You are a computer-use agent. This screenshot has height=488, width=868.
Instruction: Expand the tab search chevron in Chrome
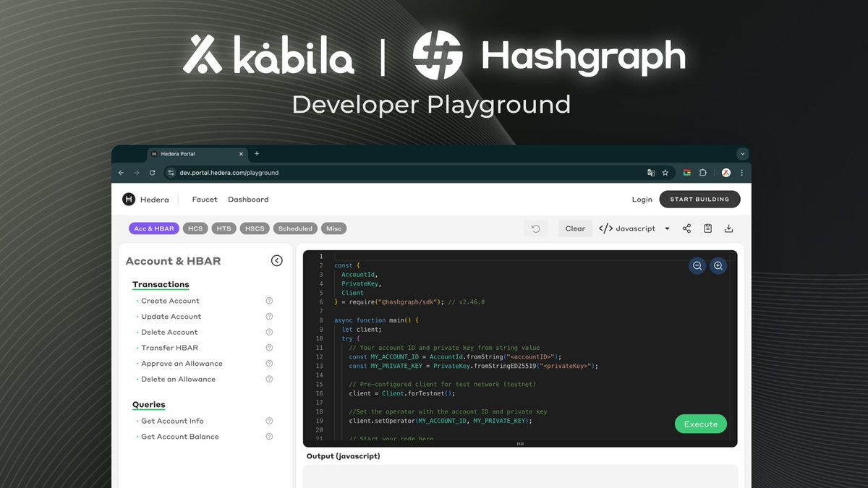(741, 154)
